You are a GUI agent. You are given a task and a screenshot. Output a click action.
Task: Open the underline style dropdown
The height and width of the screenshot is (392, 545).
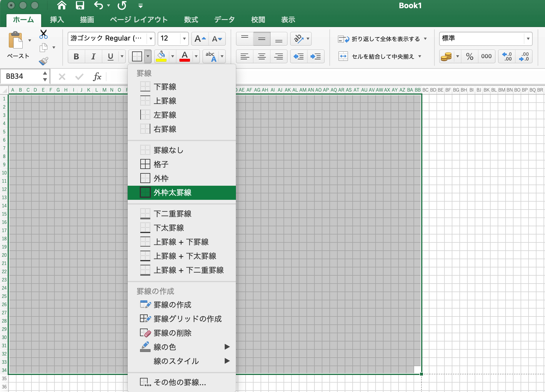122,56
